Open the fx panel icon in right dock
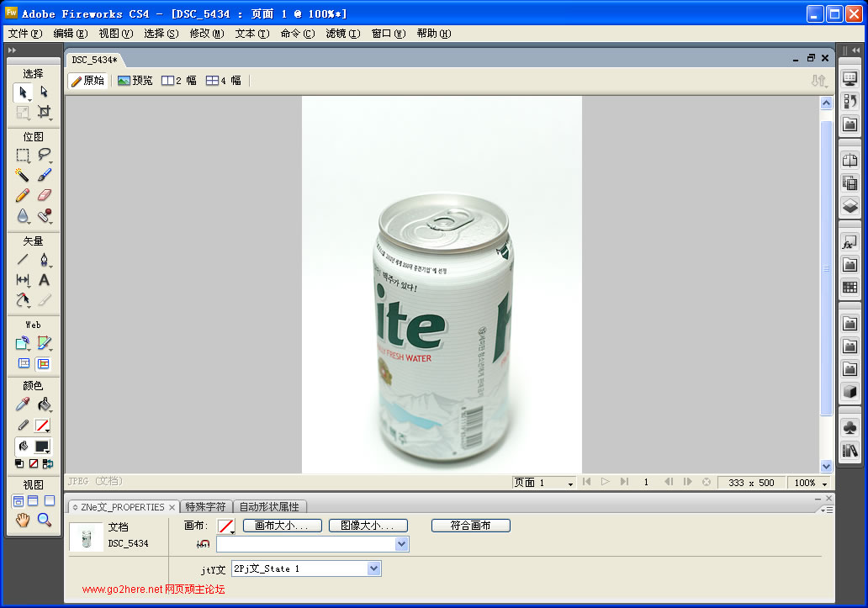 coord(849,243)
